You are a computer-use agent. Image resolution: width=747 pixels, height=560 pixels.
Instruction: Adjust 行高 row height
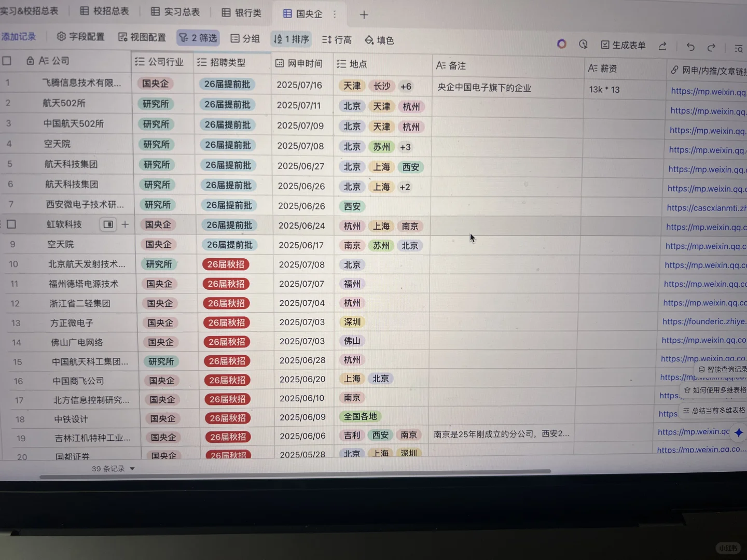point(337,39)
